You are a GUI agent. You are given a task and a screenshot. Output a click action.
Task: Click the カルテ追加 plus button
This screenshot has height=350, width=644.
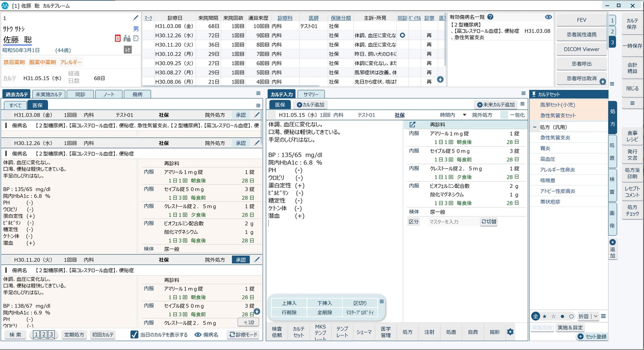pyautogui.click(x=310, y=105)
